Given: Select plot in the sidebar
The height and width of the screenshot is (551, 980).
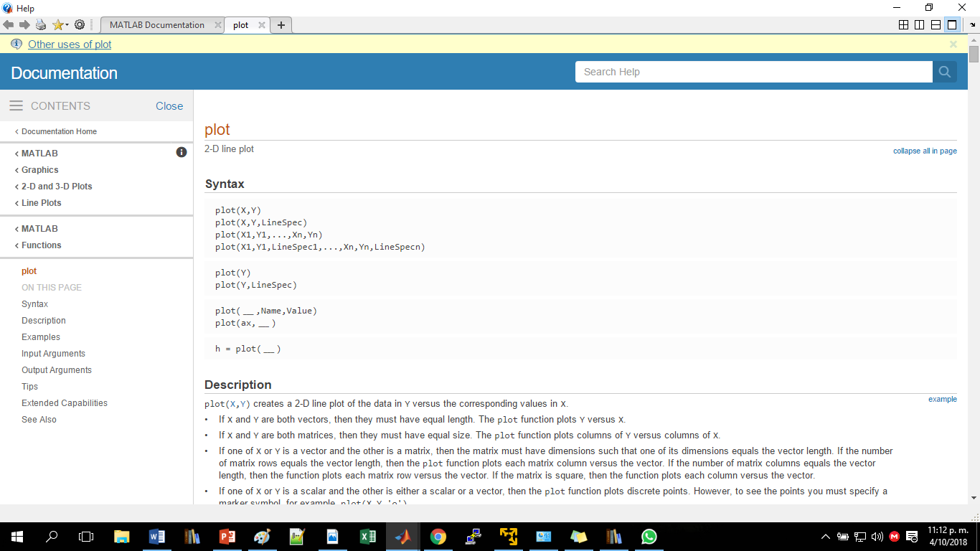Looking at the screenshot, I should 29,271.
